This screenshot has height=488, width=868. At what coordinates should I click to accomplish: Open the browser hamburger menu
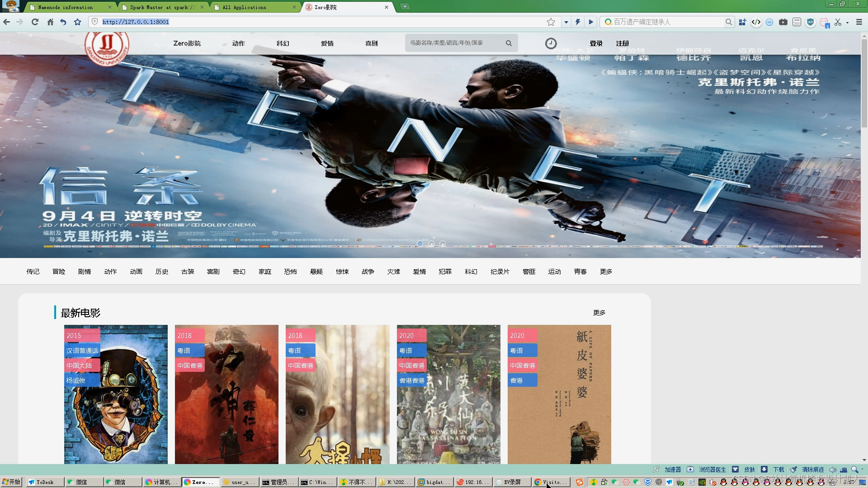tap(859, 22)
